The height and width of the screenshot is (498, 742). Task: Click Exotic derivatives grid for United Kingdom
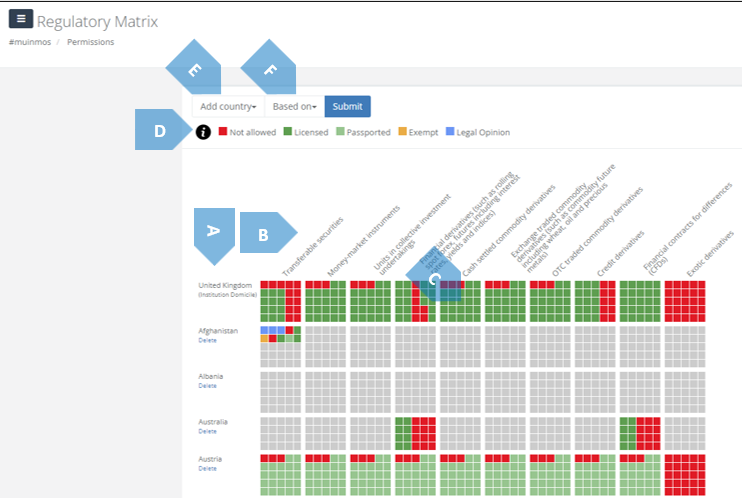coord(685,300)
